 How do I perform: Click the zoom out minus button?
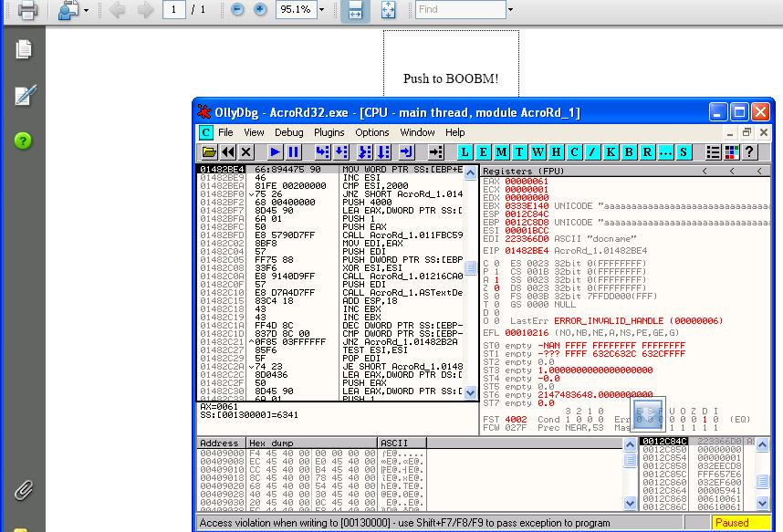[237, 10]
